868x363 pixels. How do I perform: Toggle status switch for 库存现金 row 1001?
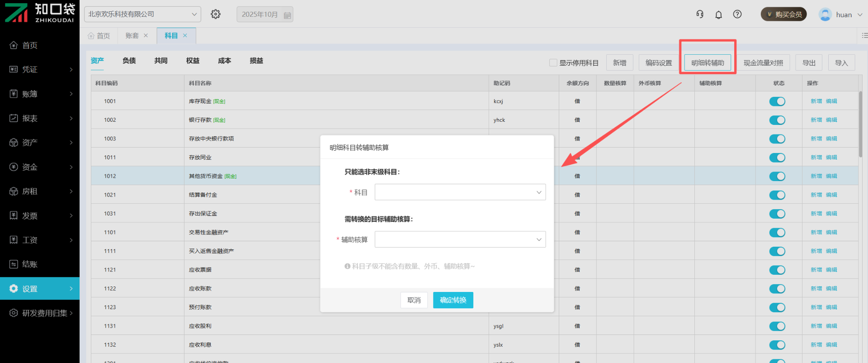coord(777,101)
